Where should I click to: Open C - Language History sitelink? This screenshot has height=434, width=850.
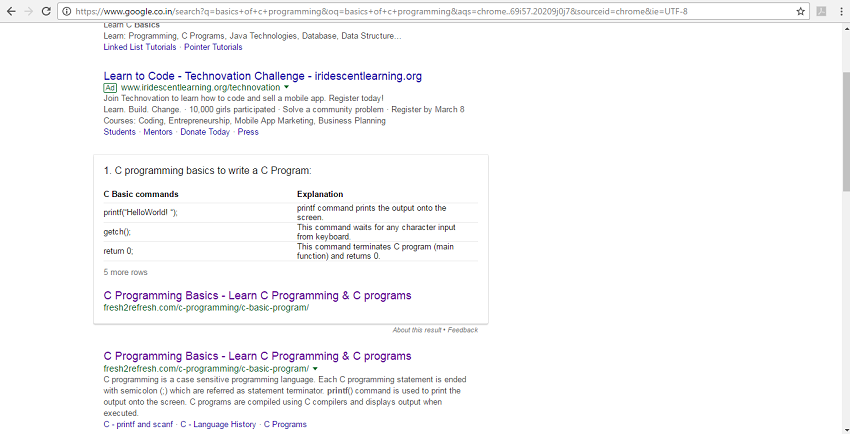point(218,424)
